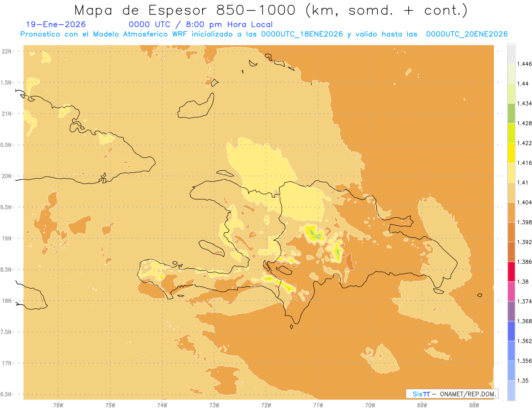Click the 19N latitude label
The image size is (532, 411).
[8, 239]
